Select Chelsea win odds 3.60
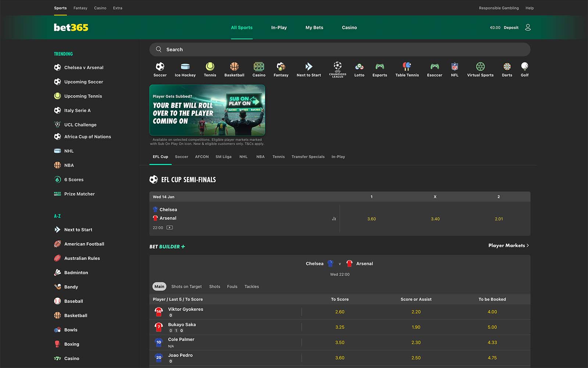Image resolution: width=588 pixels, height=368 pixels. coord(372,219)
